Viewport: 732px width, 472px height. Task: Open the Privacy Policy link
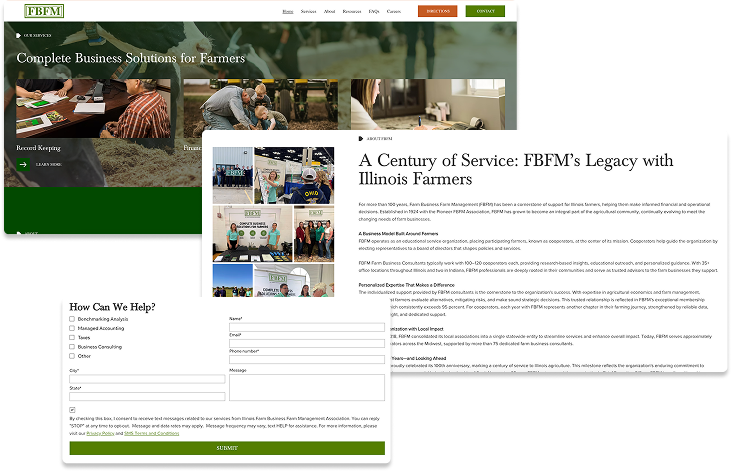pos(100,433)
